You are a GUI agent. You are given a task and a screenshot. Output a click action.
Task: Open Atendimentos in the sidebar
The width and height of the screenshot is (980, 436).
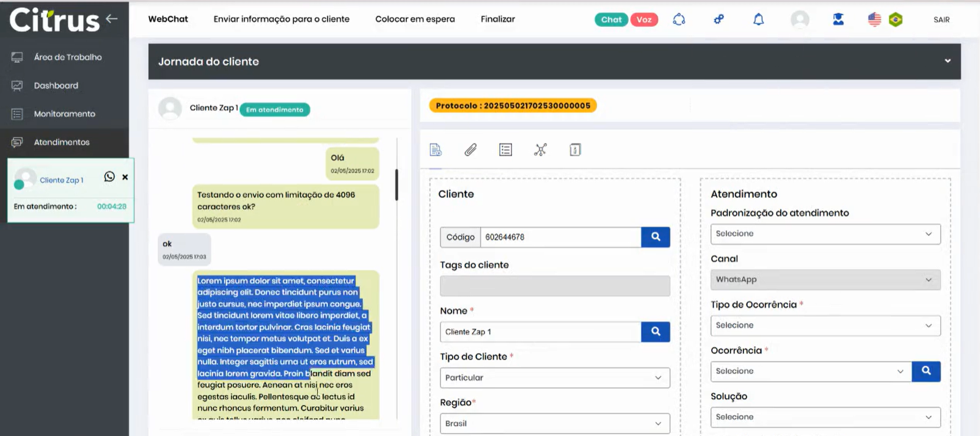pyautogui.click(x=62, y=142)
